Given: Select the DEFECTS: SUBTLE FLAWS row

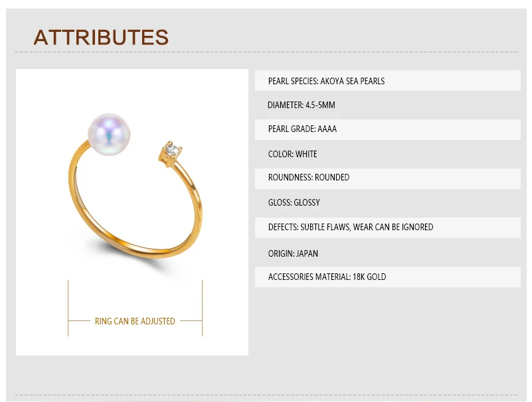Looking at the screenshot, I should 387,228.
